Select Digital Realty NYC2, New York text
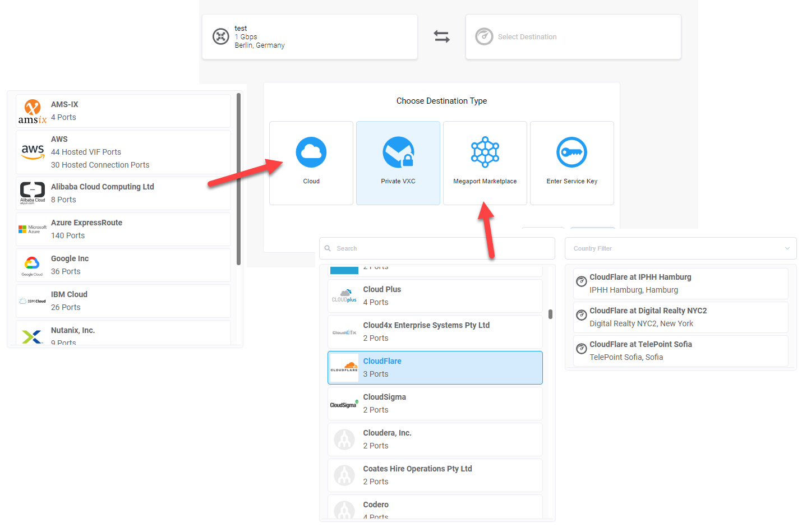 (641, 323)
